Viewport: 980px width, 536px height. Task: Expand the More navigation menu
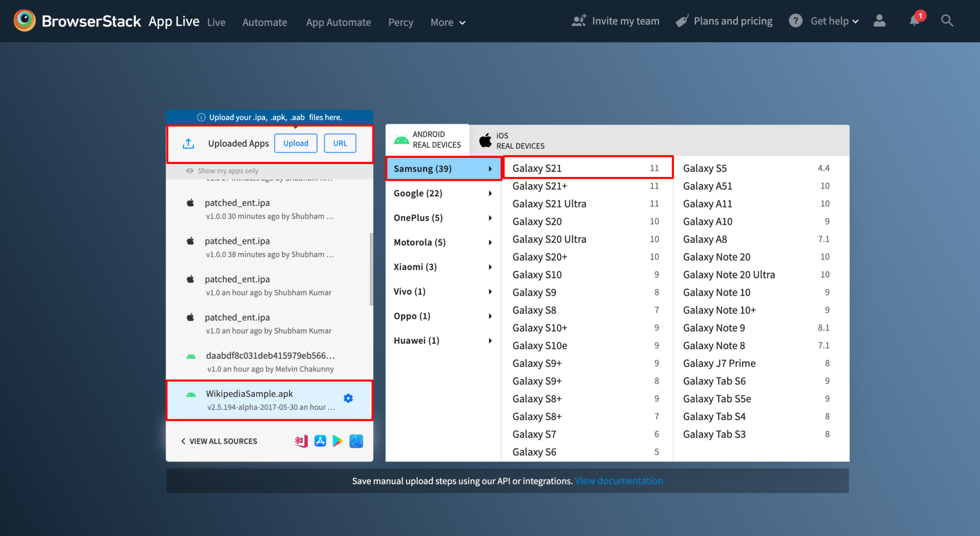(x=447, y=22)
